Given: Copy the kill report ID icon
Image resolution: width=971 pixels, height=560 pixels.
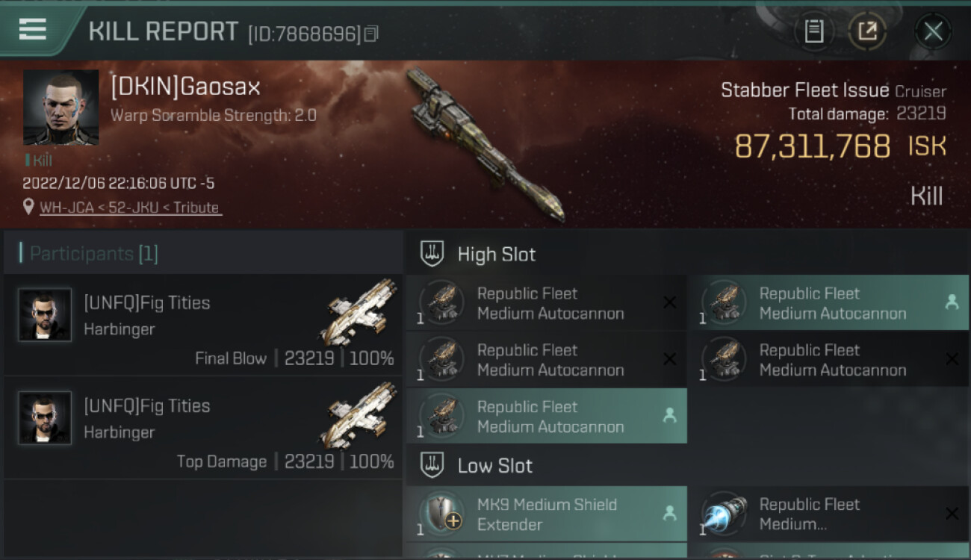Looking at the screenshot, I should pos(372,34).
